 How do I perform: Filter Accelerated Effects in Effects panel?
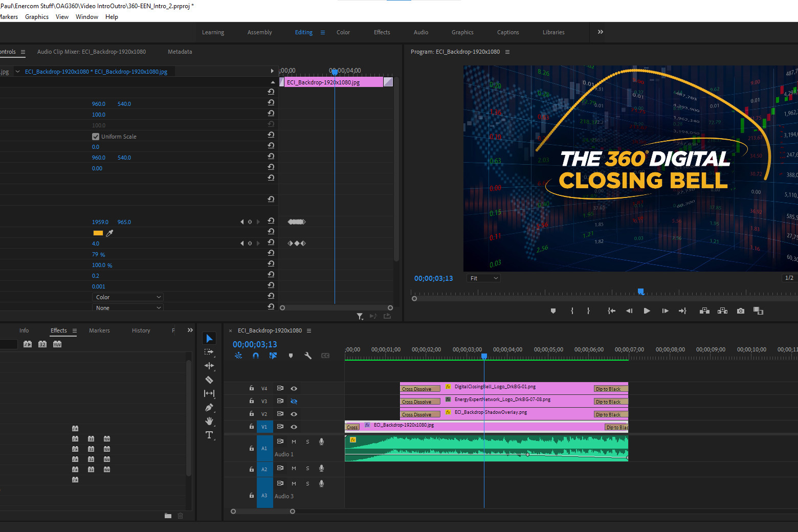28,344
